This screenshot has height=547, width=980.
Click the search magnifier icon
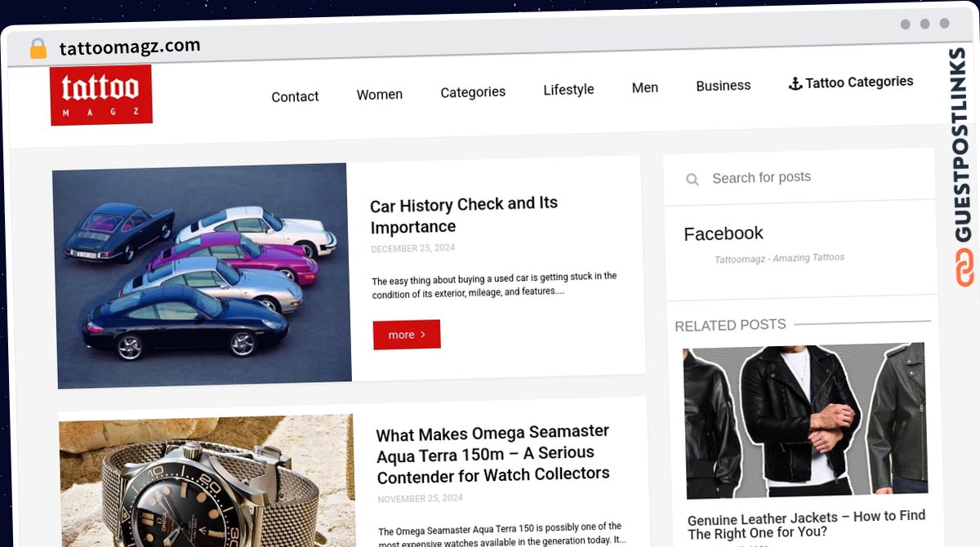click(x=693, y=179)
